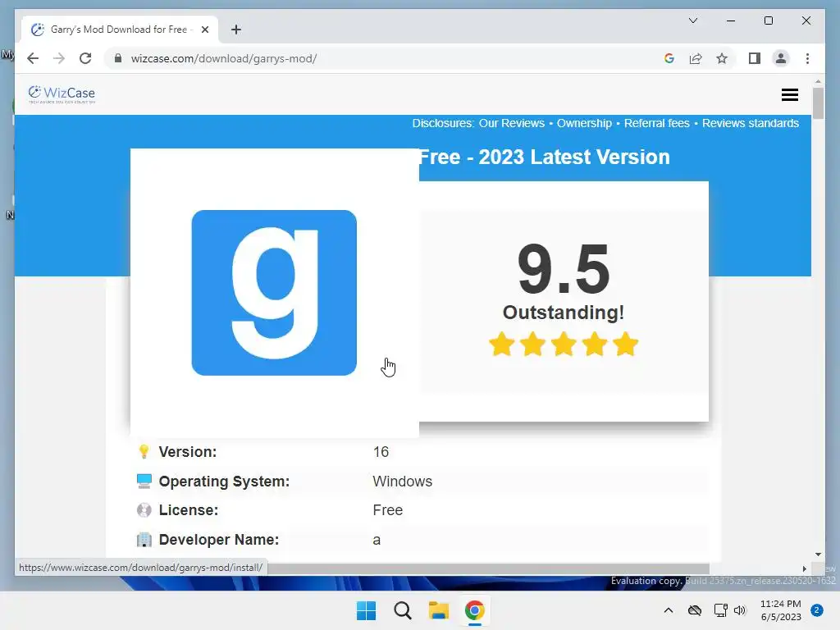Click the Operating System monitor icon
This screenshot has height=630, width=840.
pos(144,481)
